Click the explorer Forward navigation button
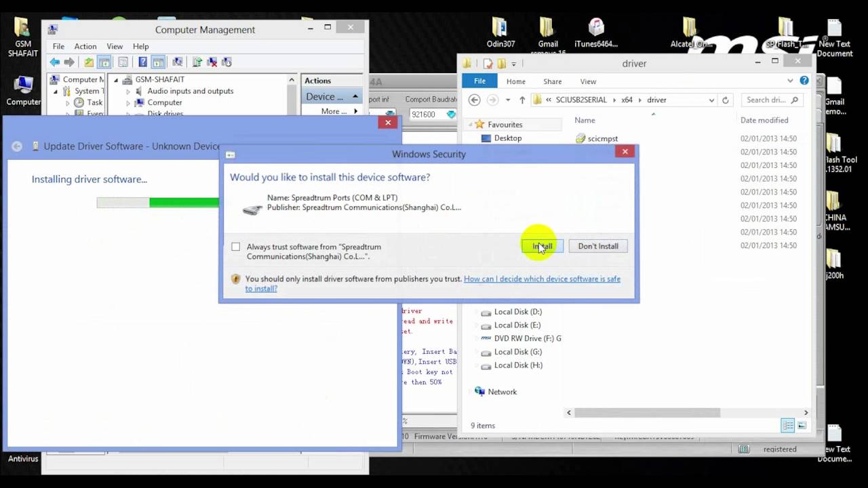 click(x=493, y=100)
